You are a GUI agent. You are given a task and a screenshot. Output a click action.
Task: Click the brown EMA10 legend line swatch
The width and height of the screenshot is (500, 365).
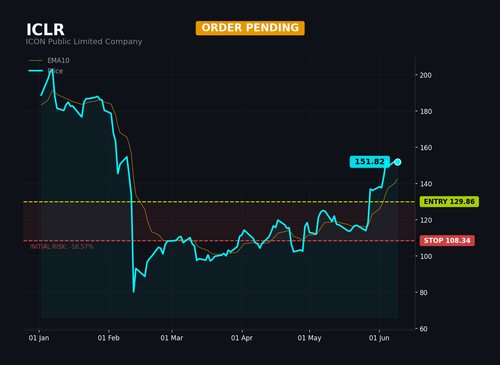point(36,61)
